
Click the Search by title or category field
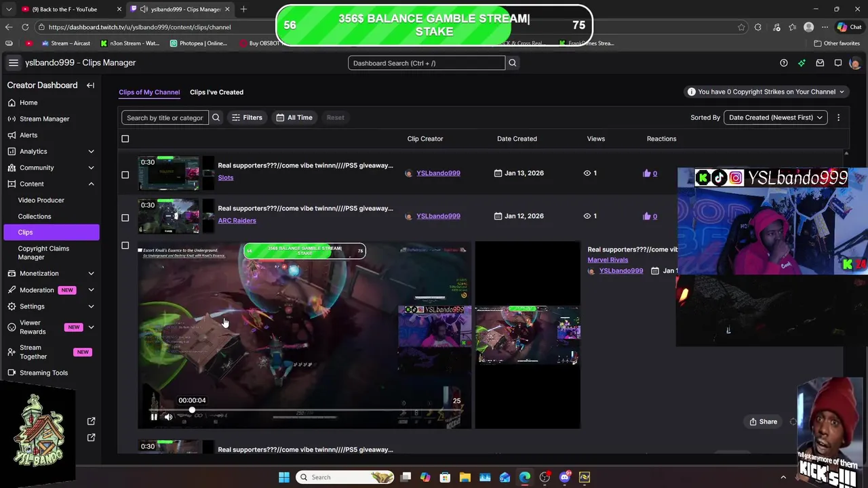(x=165, y=117)
